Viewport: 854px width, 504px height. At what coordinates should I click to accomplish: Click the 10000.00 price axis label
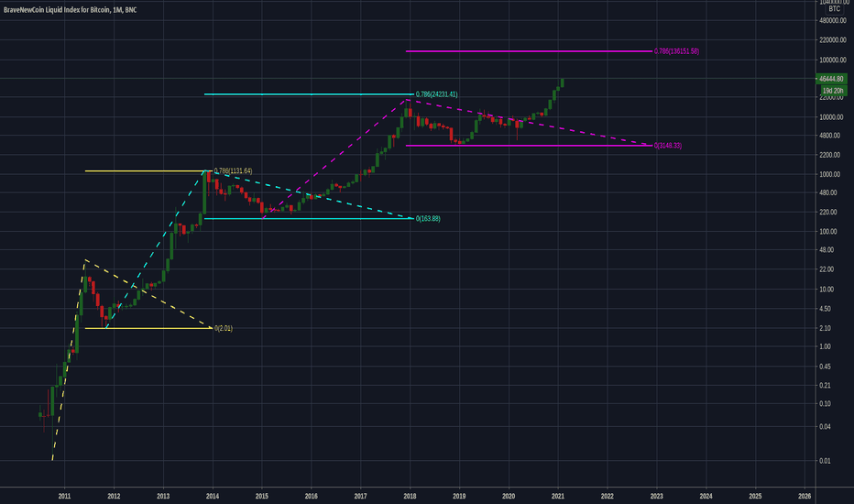831,117
